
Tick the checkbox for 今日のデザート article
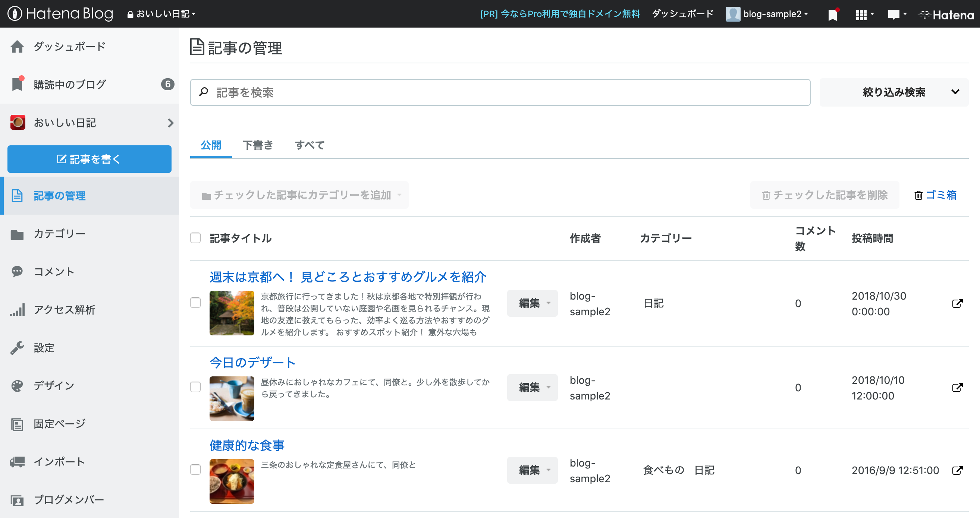pyautogui.click(x=195, y=387)
